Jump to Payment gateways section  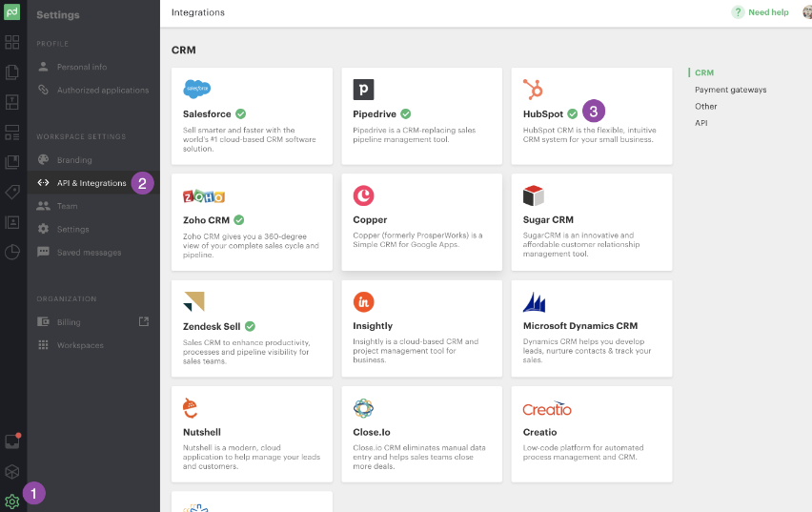730,90
